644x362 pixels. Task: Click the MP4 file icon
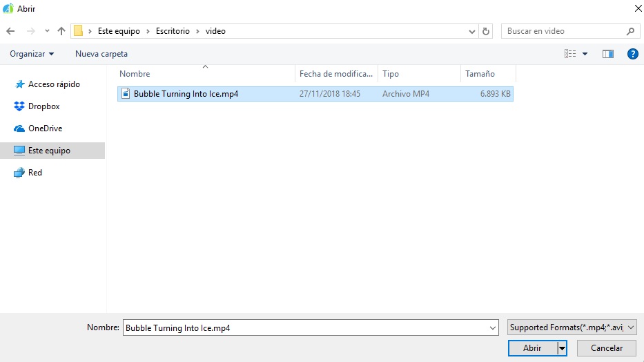[126, 94]
